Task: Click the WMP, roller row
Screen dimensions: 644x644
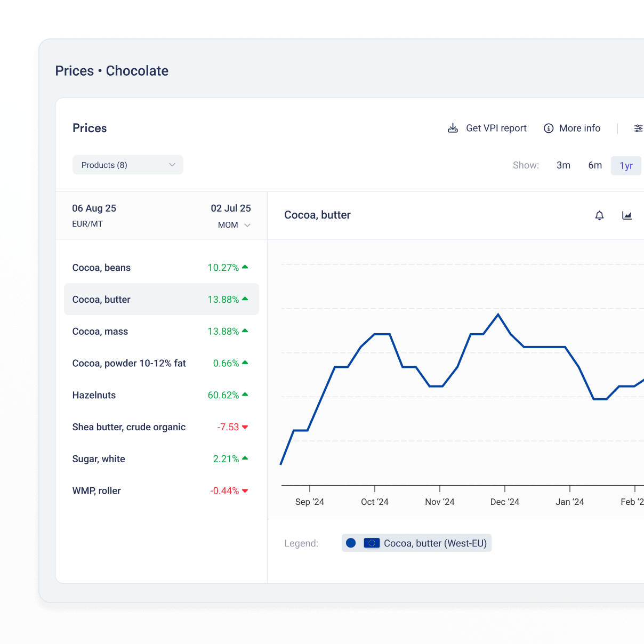Action: (x=161, y=491)
